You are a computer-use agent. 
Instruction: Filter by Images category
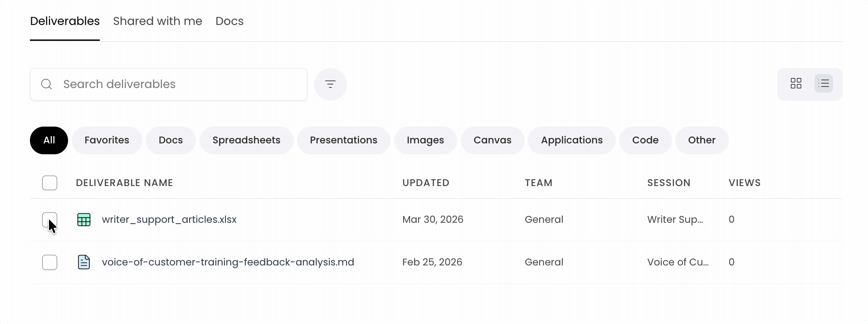click(425, 140)
